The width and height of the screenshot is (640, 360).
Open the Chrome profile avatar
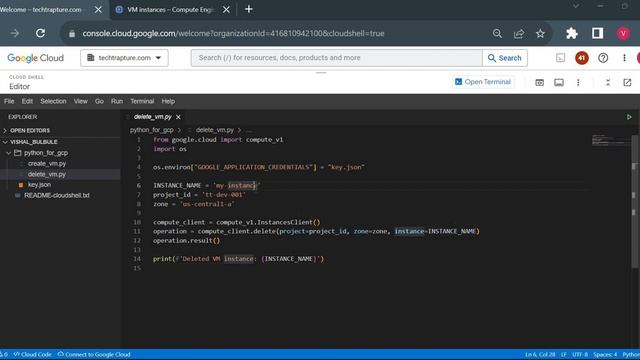[x=623, y=33]
